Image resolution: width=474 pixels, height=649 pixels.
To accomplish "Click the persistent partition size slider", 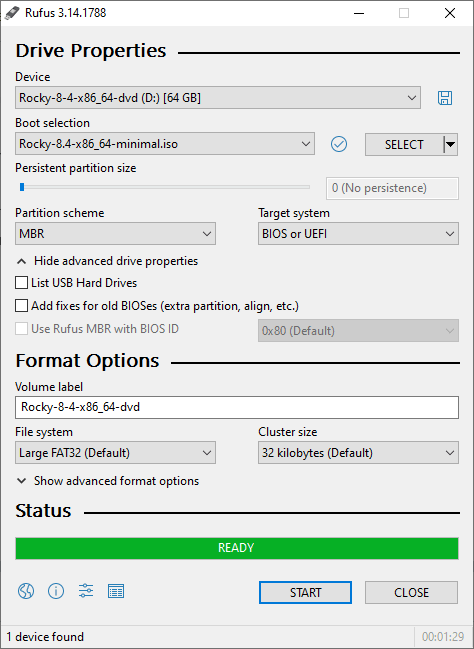I will pyautogui.click(x=163, y=187).
